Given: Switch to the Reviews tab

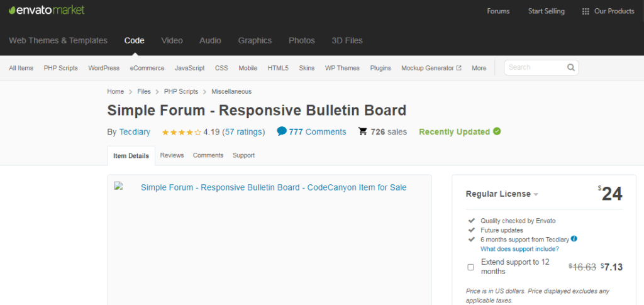Looking at the screenshot, I should 172,155.
